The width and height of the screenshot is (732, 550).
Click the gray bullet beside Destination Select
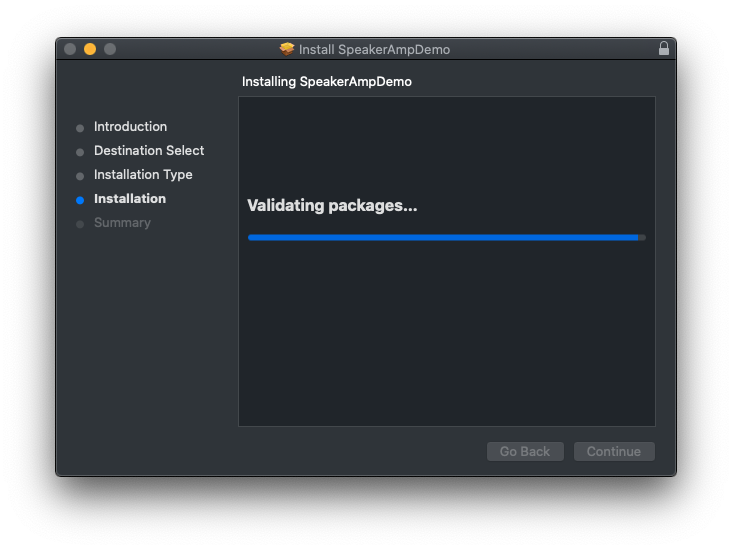click(x=80, y=152)
